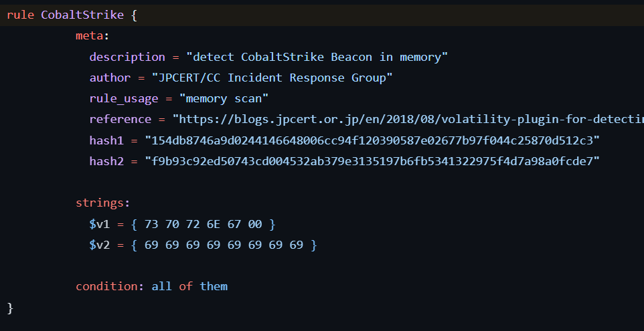This screenshot has width=644, height=331.
Task: Click the rule name CobaltStrike
Action: point(82,15)
